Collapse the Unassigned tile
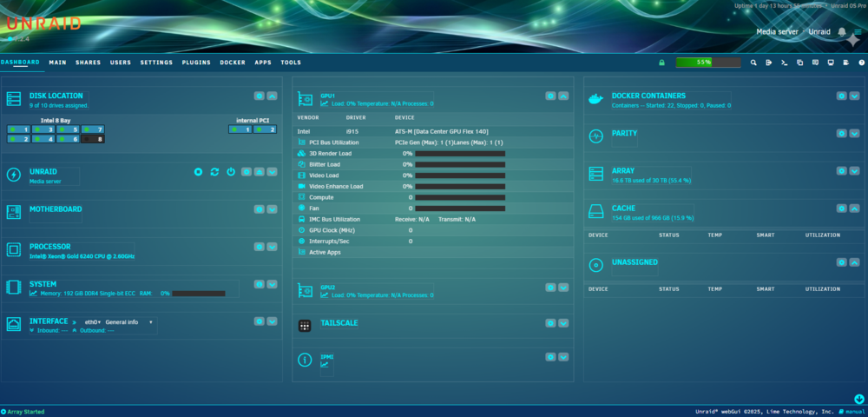Image resolution: width=868 pixels, height=417 pixels. tap(854, 262)
